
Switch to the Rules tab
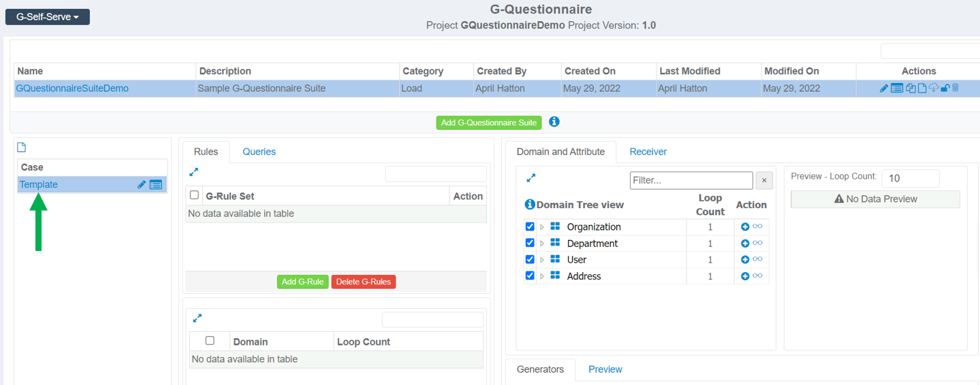pyautogui.click(x=206, y=152)
